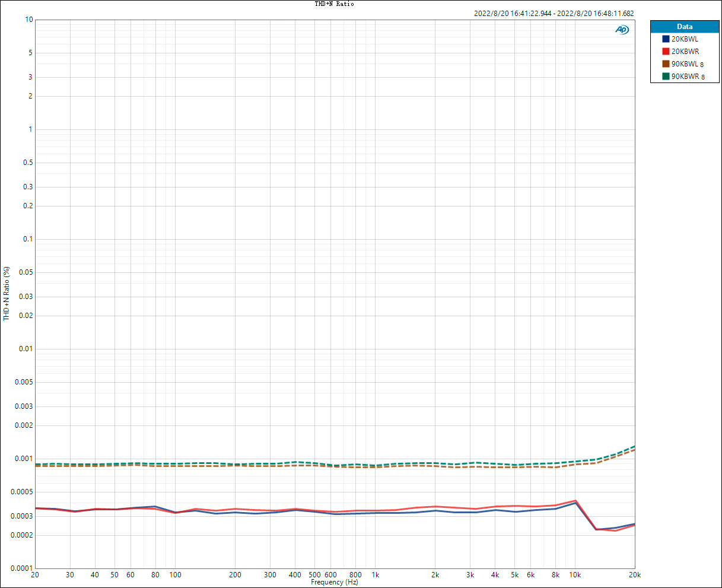Image resolution: width=722 pixels, height=588 pixels.
Task: Click the 1k frequency axis tick label
Action: [x=376, y=575]
